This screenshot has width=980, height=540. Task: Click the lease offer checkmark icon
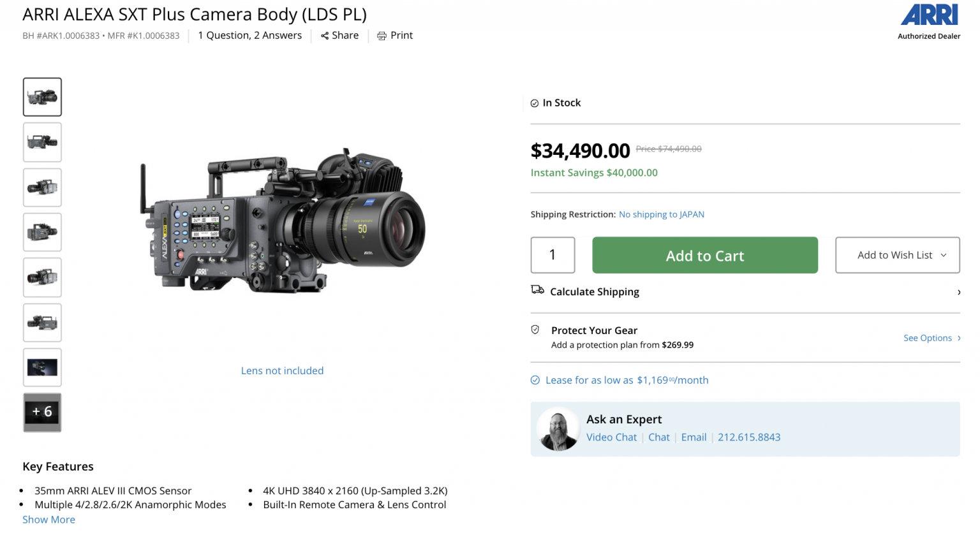pyautogui.click(x=535, y=380)
